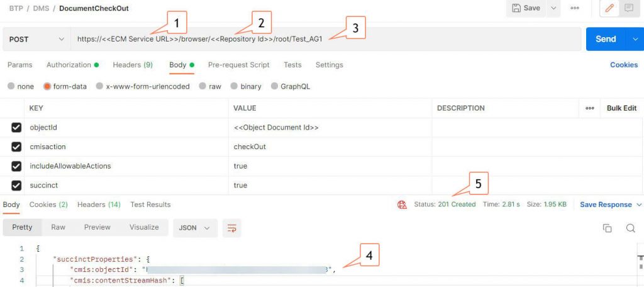
Task: Click the Status: 201 Created text
Action: (445, 205)
